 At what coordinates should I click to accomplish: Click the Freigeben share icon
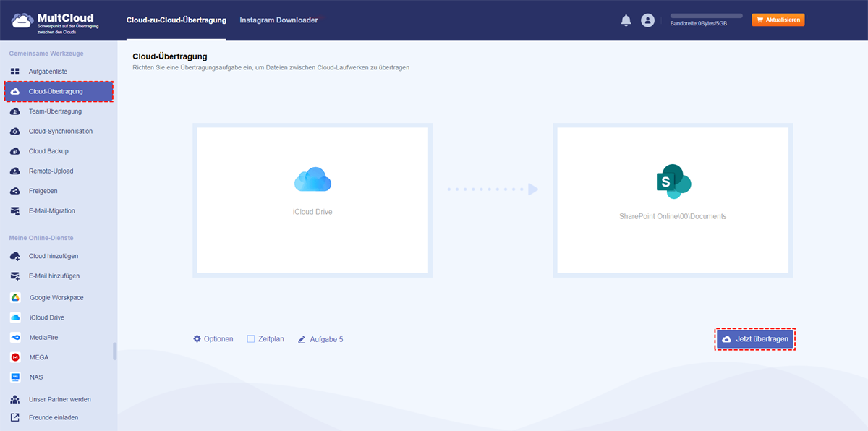click(15, 191)
